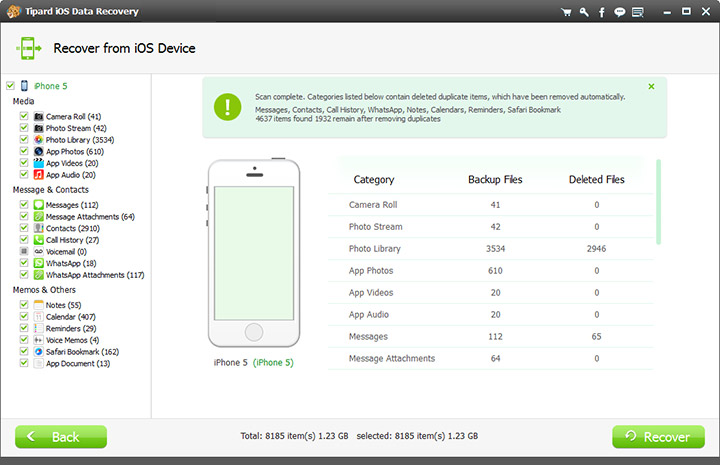Viewport: 720px width, 465px height.
Task: Click the iPhone device illustration
Action: pos(253,253)
